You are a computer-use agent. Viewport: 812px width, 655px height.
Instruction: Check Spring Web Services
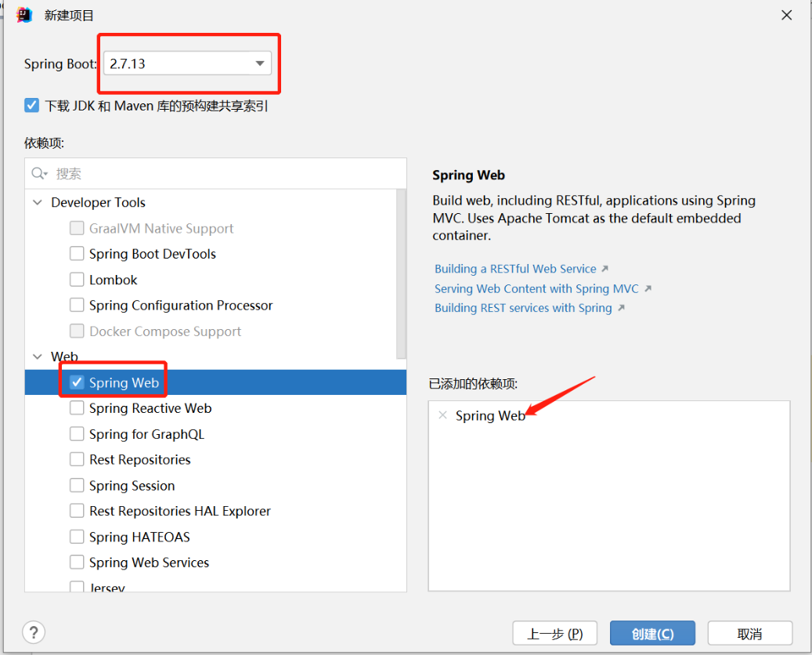[77, 562]
